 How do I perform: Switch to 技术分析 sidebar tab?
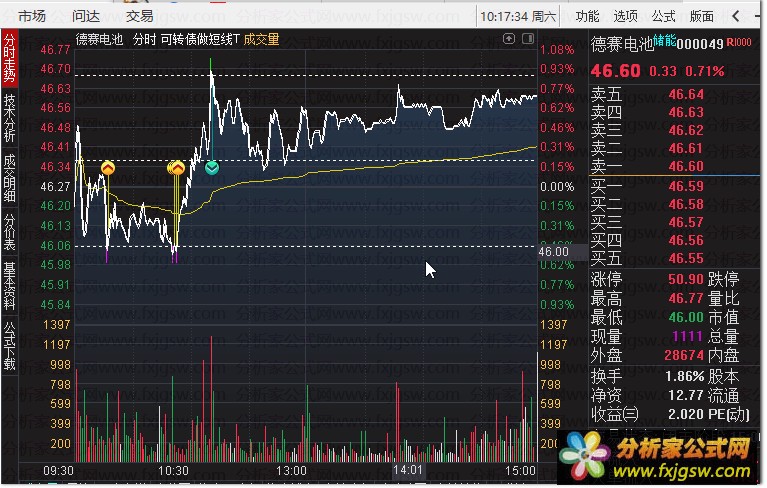9,117
